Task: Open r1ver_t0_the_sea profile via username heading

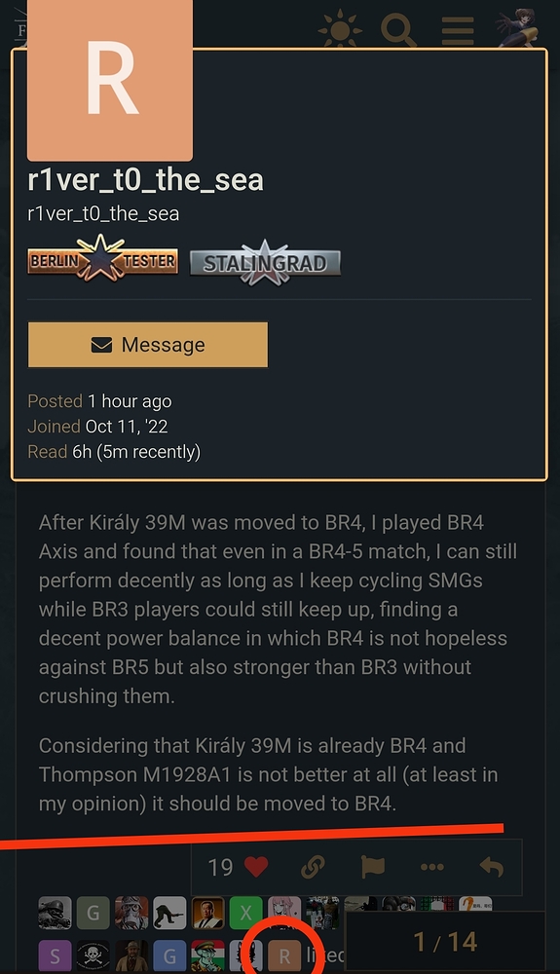Action: pos(145,179)
